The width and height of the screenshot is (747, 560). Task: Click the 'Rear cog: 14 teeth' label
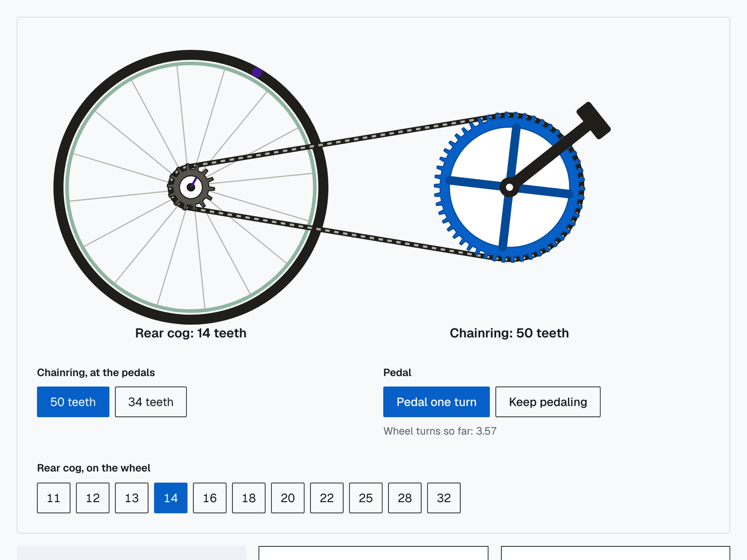190,333
